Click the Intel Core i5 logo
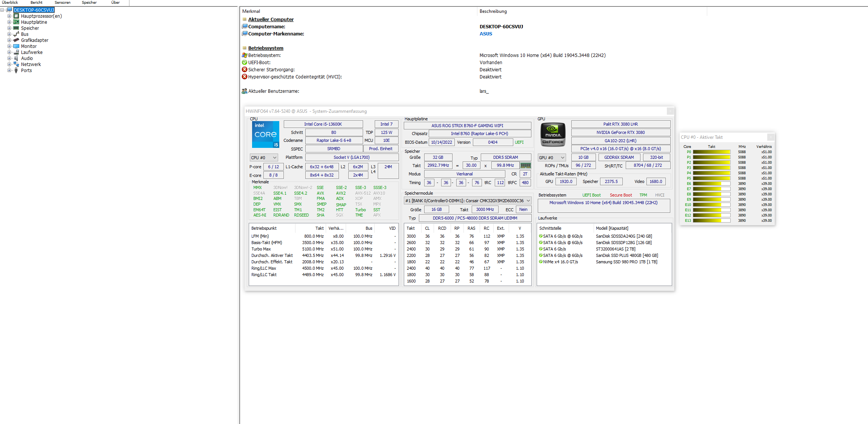The width and height of the screenshot is (868, 424). [265, 134]
